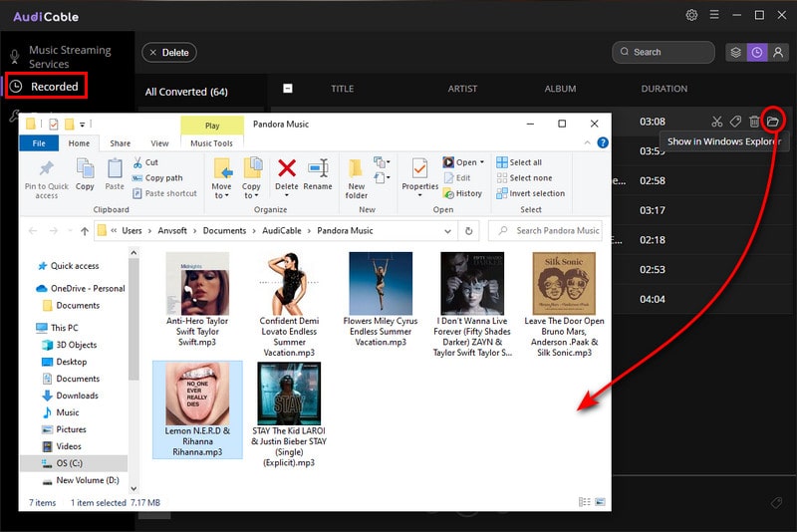
Task: Click Pin to Quick access
Action: click(x=46, y=179)
